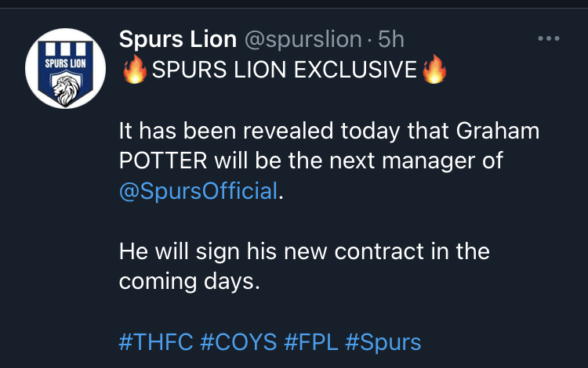This screenshot has height=368, width=588.
Task: Open the Spurs Lion display name link
Action: (x=178, y=39)
